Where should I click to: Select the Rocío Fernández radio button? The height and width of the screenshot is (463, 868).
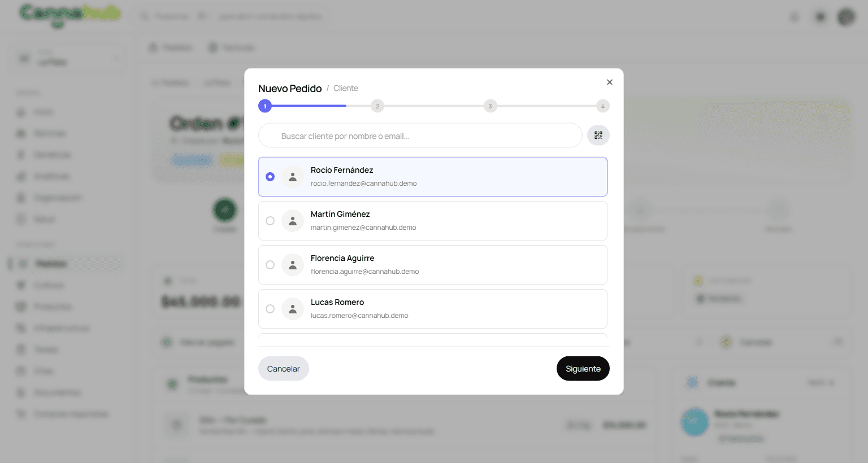click(x=270, y=177)
